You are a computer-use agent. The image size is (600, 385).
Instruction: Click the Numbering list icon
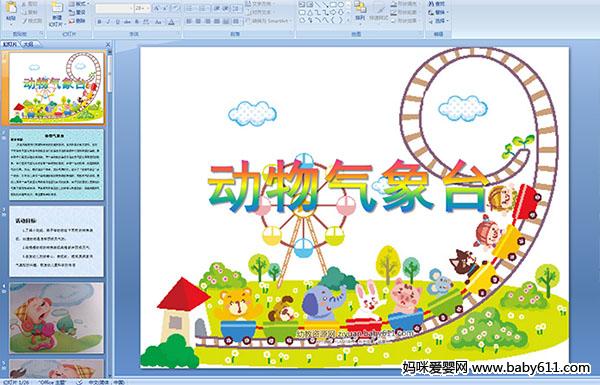pyautogui.click(x=203, y=8)
